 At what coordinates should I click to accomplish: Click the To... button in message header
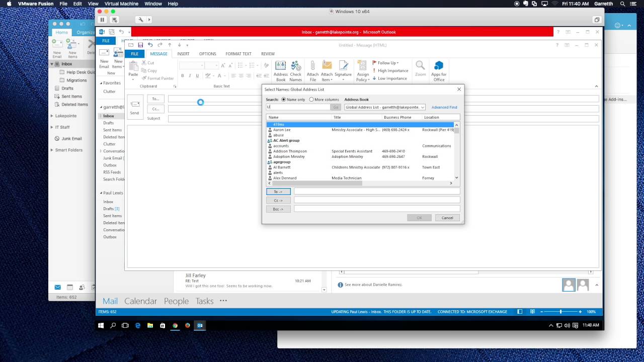click(x=155, y=99)
